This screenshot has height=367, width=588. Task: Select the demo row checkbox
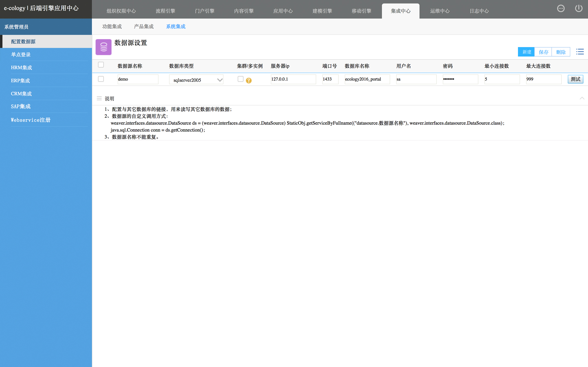[101, 79]
